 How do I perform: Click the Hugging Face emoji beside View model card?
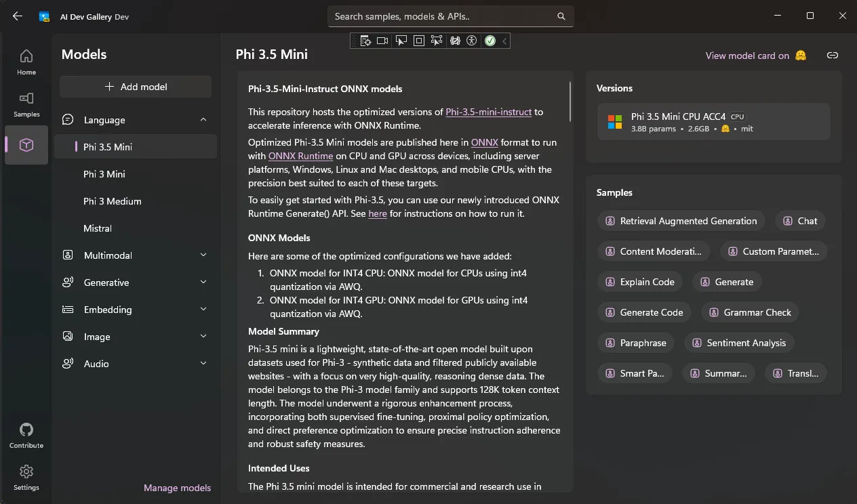pos(801,56)
